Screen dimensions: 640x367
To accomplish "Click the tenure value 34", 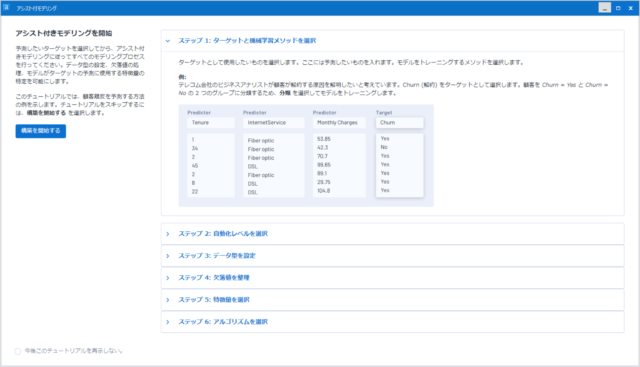I will coord(195,149).
